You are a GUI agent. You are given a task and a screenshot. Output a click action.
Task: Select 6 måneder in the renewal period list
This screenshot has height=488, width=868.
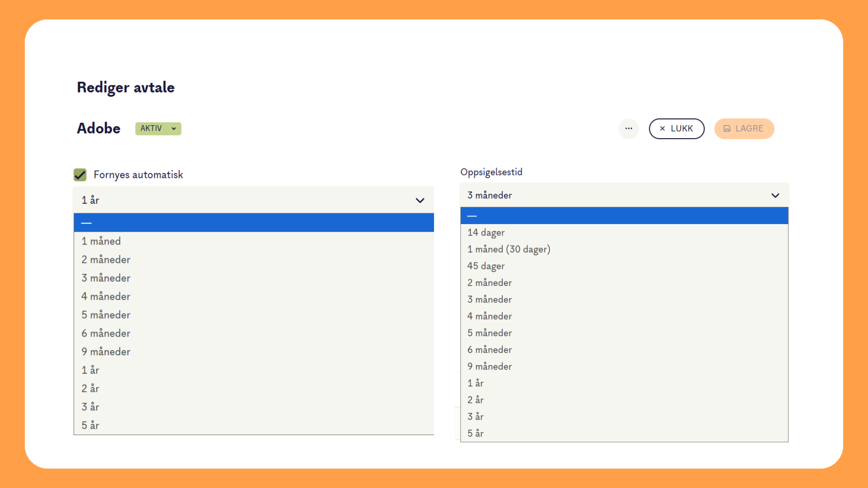106,333
